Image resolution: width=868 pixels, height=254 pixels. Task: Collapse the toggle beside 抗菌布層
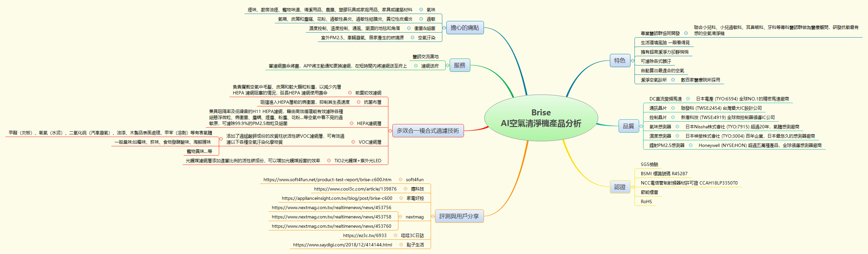(358, 102)
